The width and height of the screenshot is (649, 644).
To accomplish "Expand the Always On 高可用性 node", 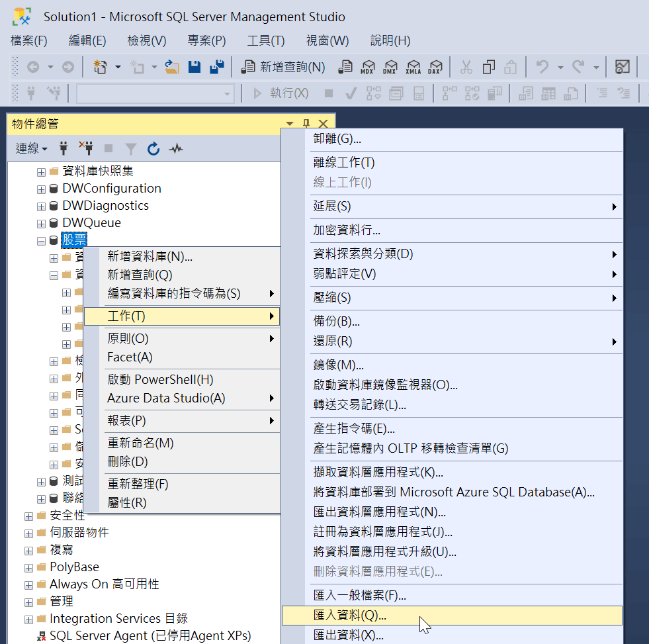I will click(28, 585).
